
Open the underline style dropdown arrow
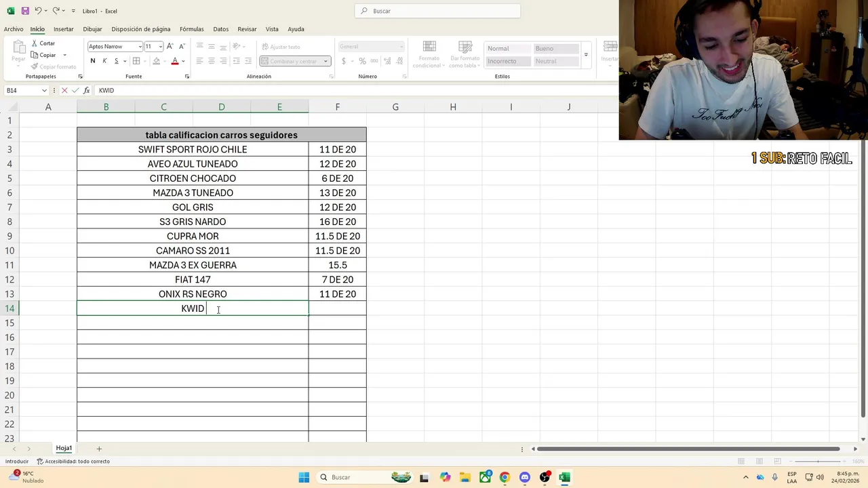[125, 61]
